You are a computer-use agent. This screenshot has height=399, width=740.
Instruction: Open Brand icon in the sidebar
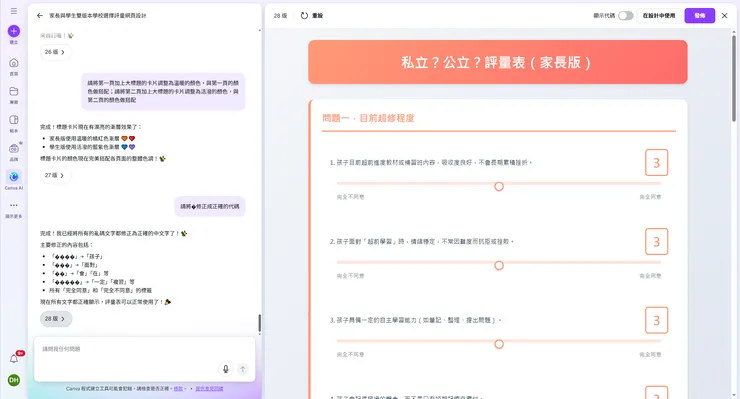click(14, 148)
